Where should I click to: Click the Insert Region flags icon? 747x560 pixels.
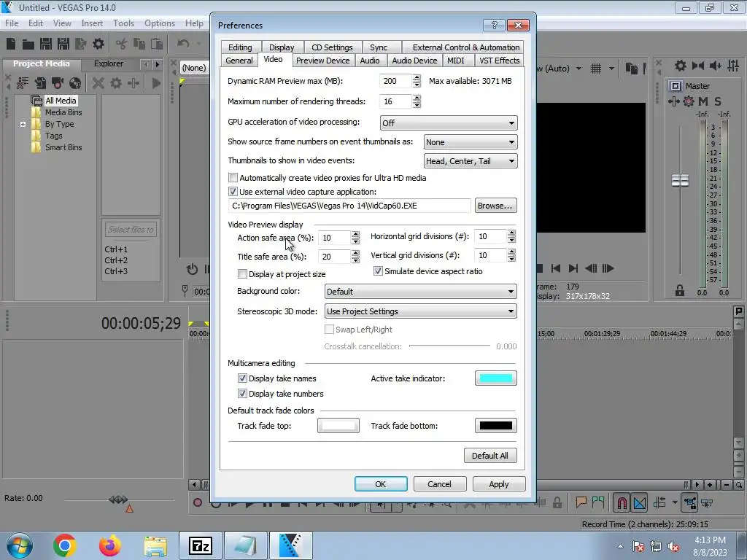598,502
